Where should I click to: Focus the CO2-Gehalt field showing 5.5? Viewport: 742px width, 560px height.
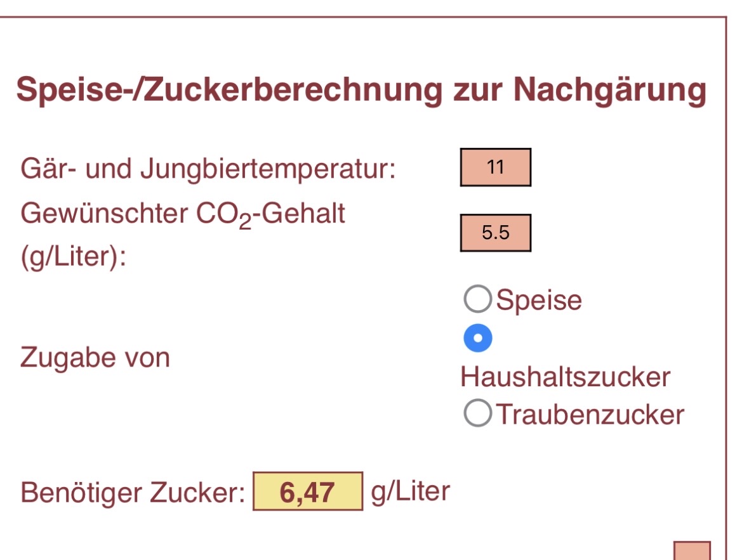click(x=495, y=233)
